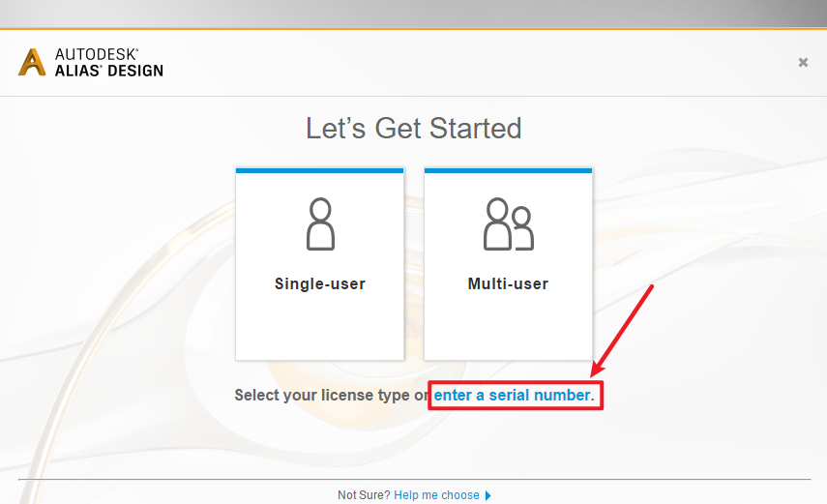Open the enter a serial number link

point(514,396)
